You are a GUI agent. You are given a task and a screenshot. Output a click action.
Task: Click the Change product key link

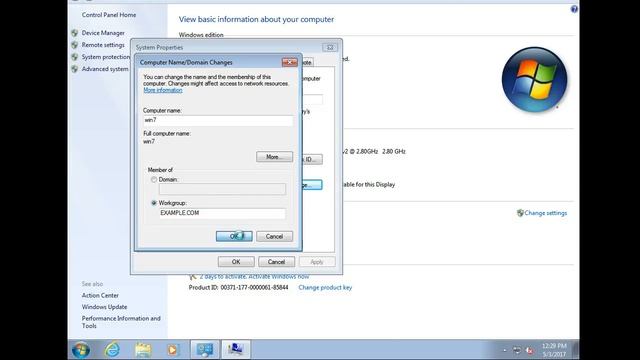pyautogui.click(x=325, y=287)
